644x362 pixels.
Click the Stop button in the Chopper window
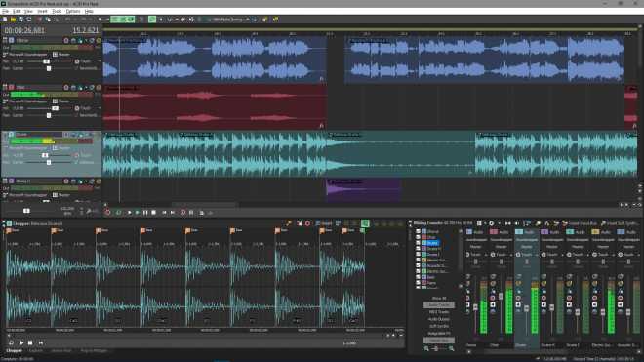(30, 342)
